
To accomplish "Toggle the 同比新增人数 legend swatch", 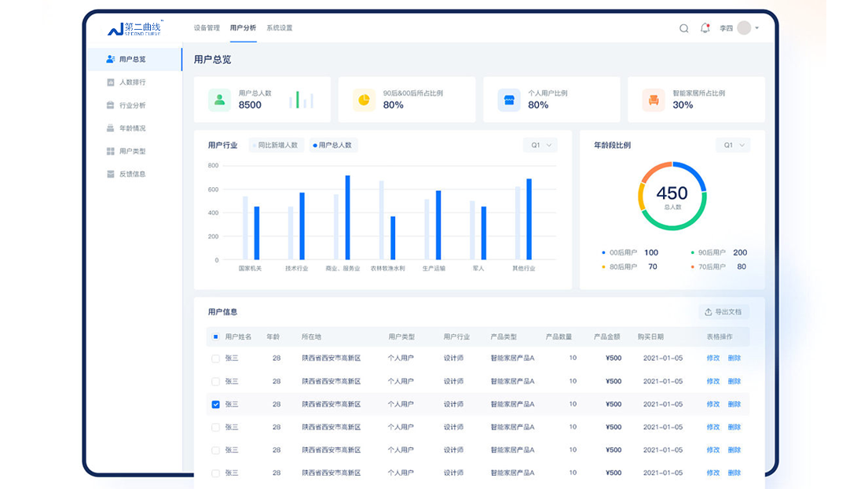I will coord(255,145).
